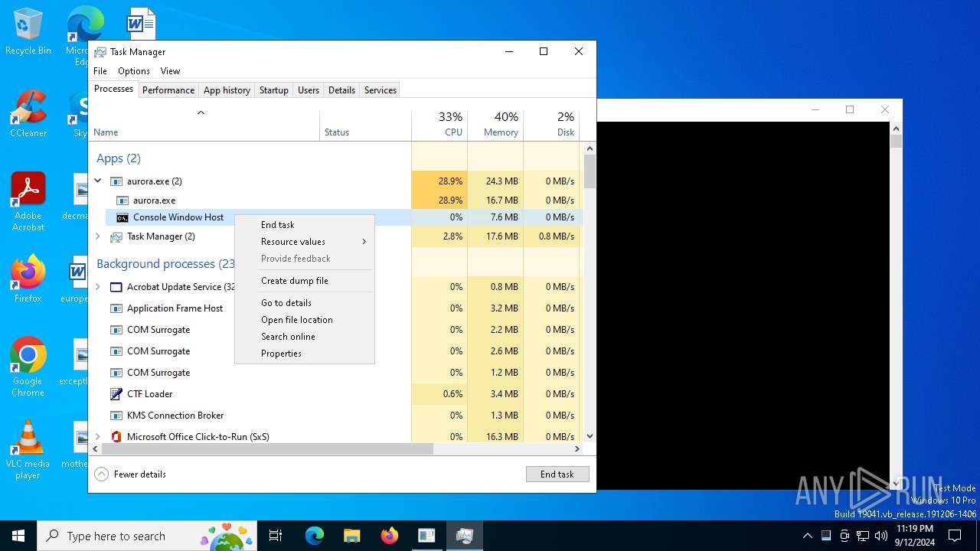Switch to the Users tab

[309, 90]
